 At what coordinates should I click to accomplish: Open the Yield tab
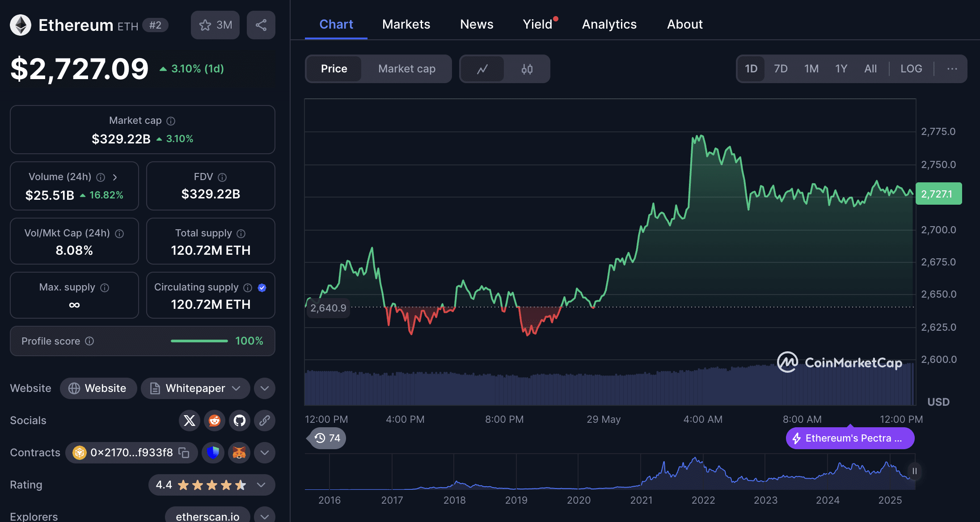538,24
